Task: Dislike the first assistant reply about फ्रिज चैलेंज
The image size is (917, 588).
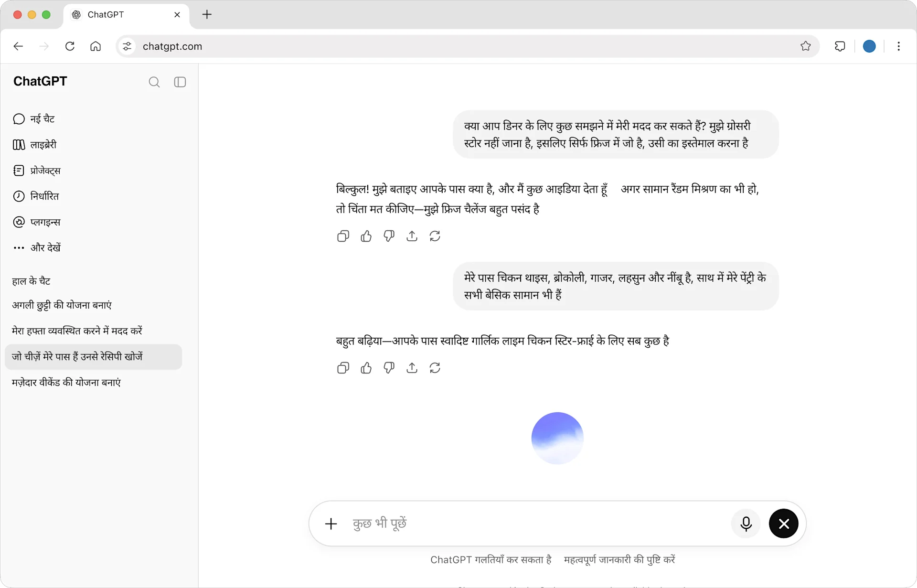Action: tap(389, 236)
